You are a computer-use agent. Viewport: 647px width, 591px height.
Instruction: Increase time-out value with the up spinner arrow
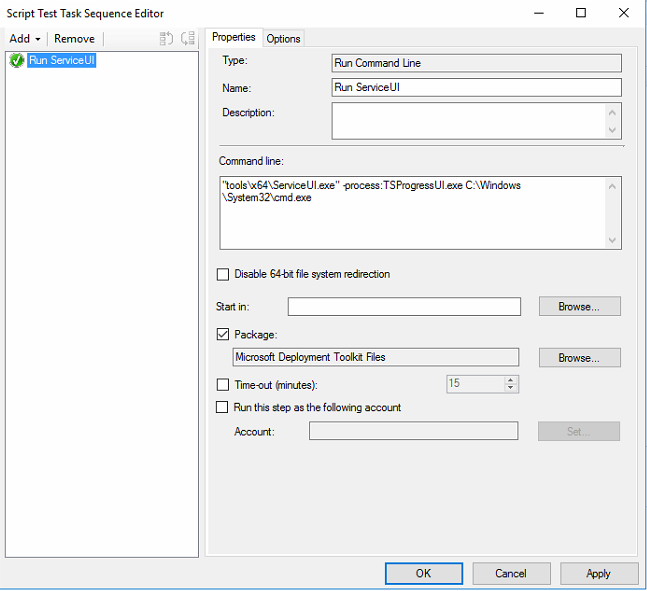click(x=511, y=380)
